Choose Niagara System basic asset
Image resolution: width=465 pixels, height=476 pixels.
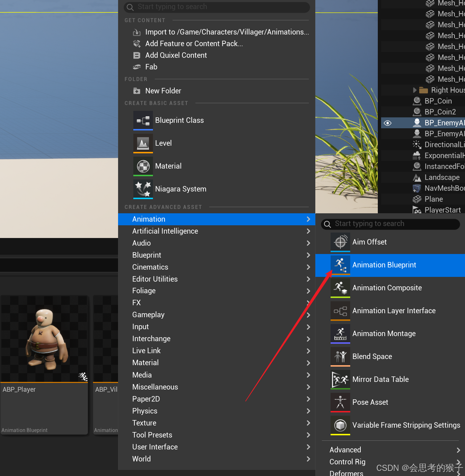pos(217,189)
